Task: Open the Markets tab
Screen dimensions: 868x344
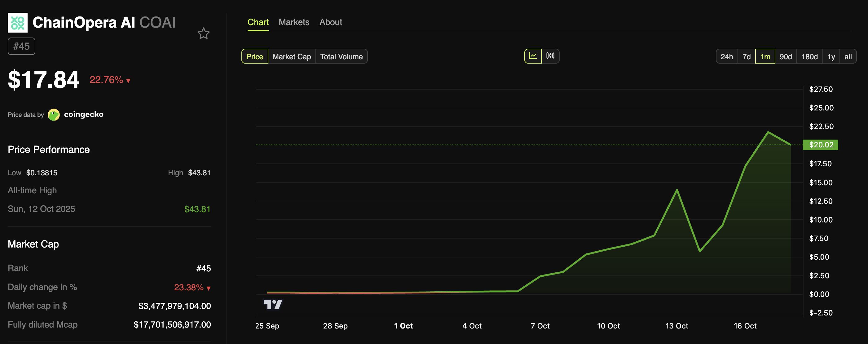Action: [294, 22]
